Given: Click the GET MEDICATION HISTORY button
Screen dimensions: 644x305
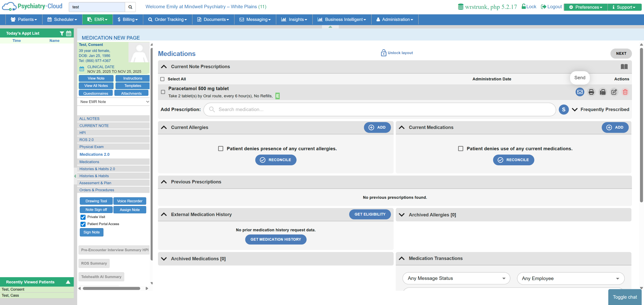Looking at the screenshot, I should 276,239.
